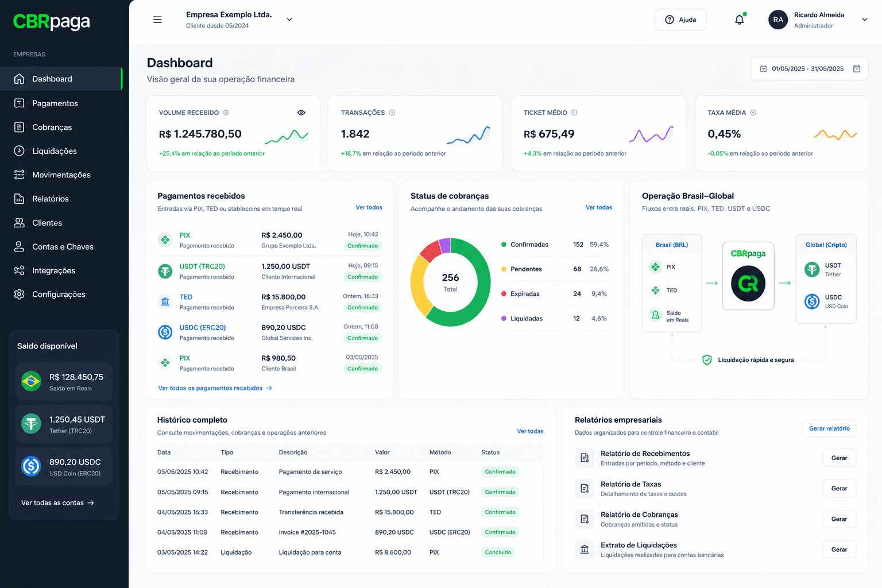Screen dimensions: 882x588
Task: Click the USDC (ERC20) coin icon in Pagamentos recebidos
Action: [x=165, y=332]
